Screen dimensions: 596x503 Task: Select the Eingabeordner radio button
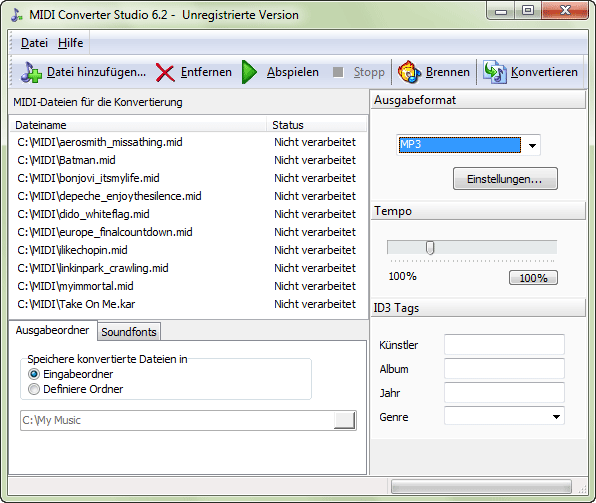pyautogui.click(x=34, y=374)
